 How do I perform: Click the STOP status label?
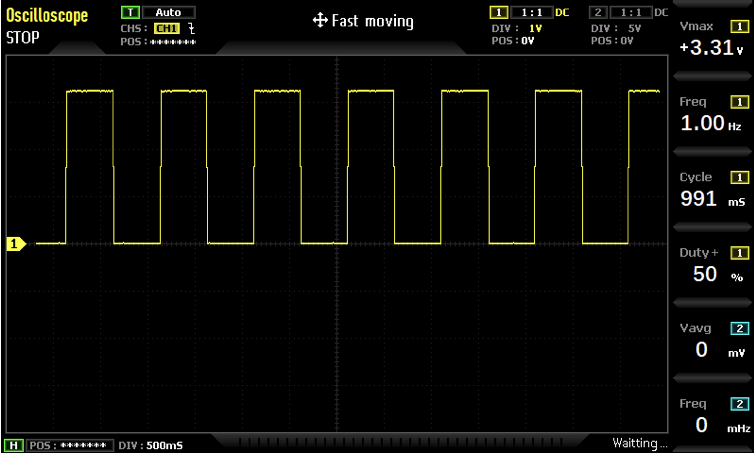23,38
